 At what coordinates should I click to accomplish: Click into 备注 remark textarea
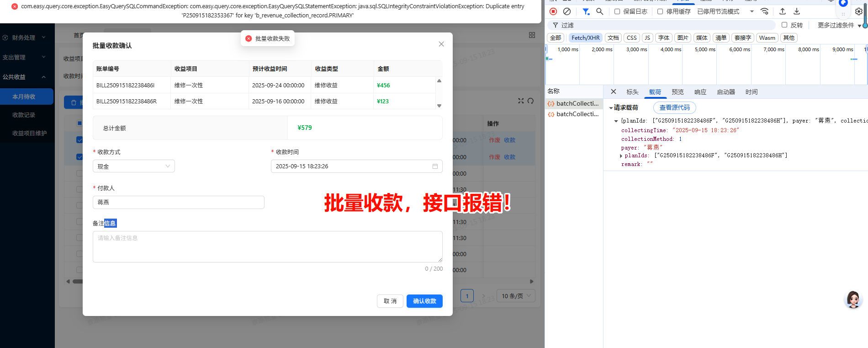click(x=268, y=246)
